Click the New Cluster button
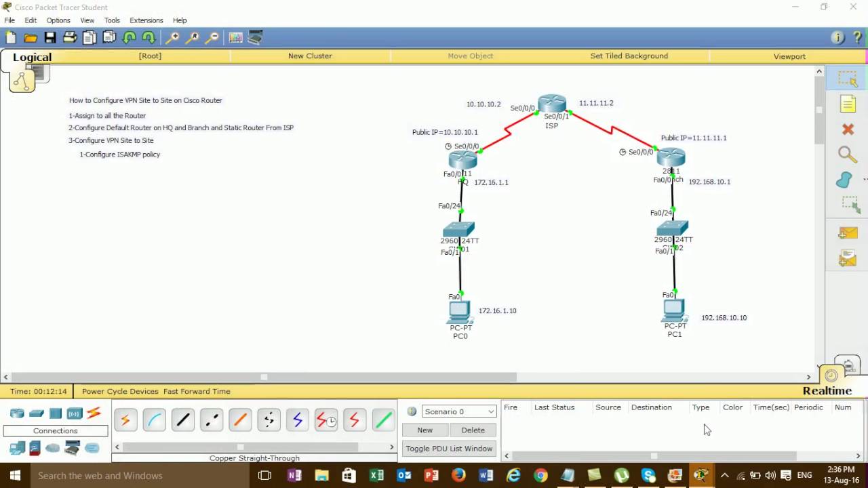The width and height of the screenshot is (868, 488). 310,56
